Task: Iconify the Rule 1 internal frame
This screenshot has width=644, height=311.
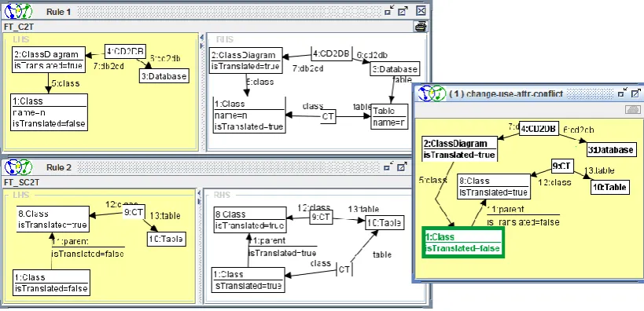Action: (x=388, y=11)
